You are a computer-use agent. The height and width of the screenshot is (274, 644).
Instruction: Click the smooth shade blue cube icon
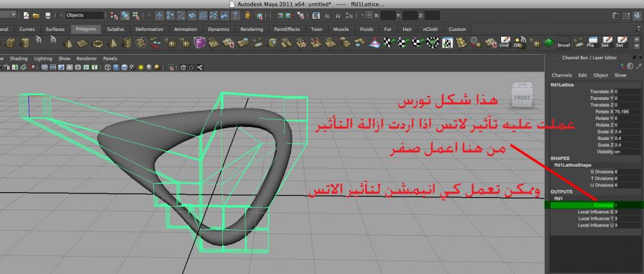tap(116, 68)
